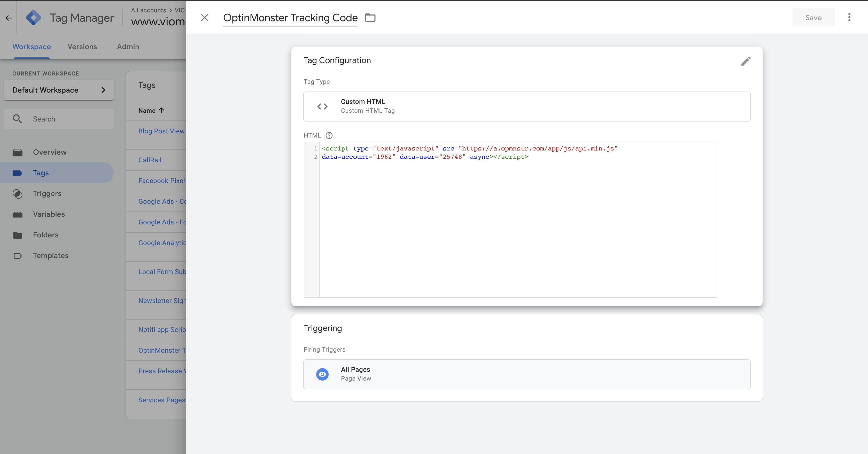
Task: Click the Save button
Action: point(813,17)
